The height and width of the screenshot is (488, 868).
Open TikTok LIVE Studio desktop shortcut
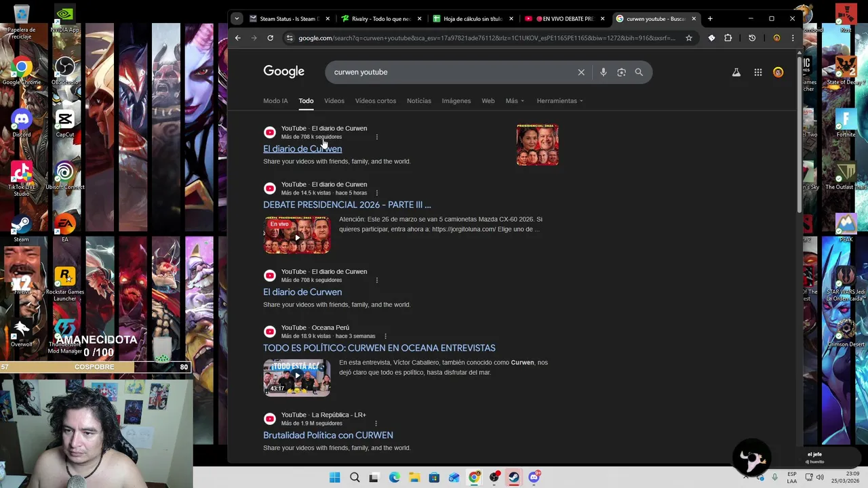[22, 180]
